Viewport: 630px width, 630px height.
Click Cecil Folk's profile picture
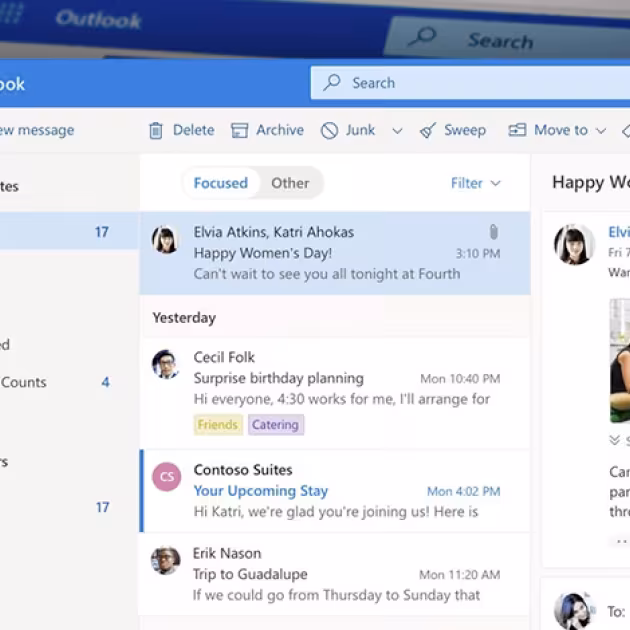(165, 364)
